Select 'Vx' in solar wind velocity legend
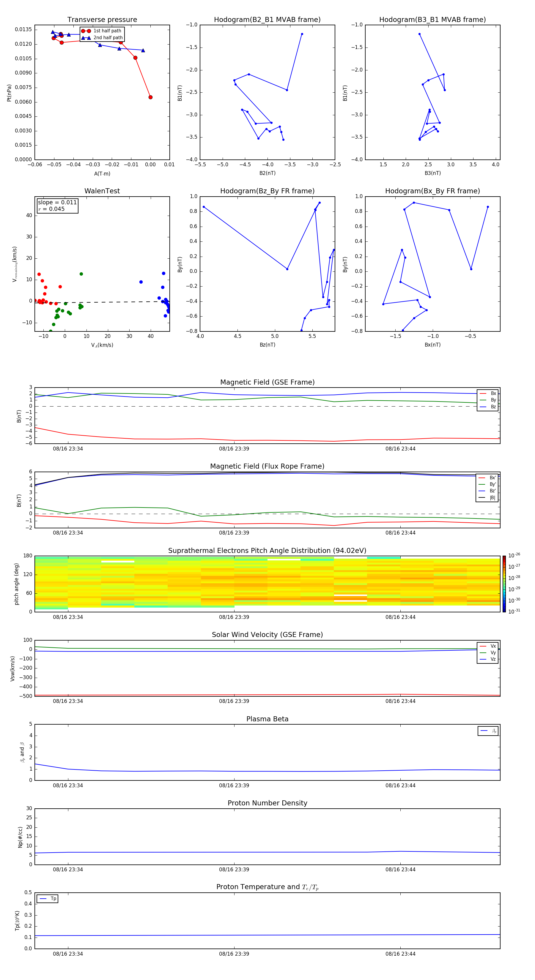This screenshot has height=980, width=535. click(488, 646)
